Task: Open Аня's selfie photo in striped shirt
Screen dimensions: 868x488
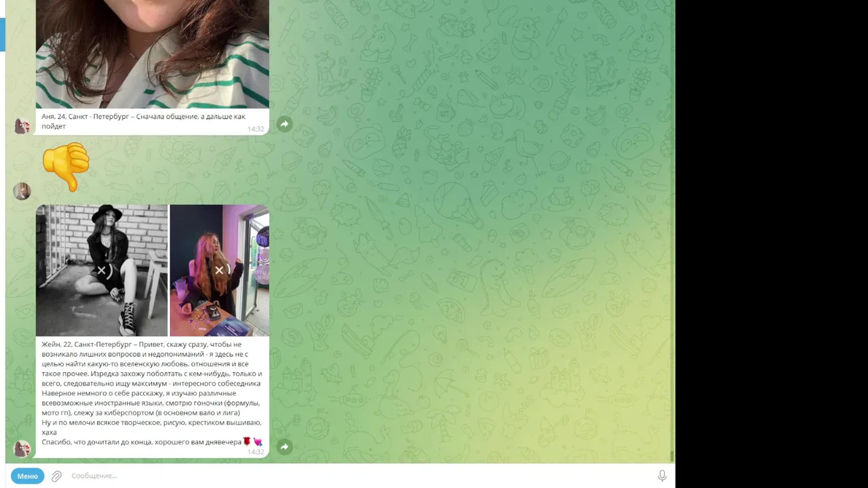Action: click(153, 54)
